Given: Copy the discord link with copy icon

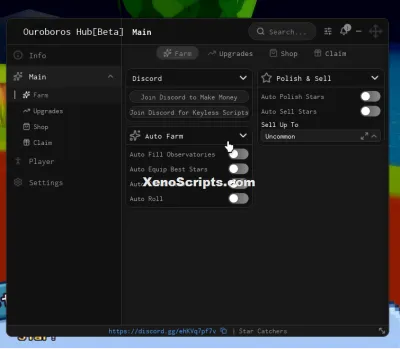Looking at the screenshot, I should click(224, 331).
